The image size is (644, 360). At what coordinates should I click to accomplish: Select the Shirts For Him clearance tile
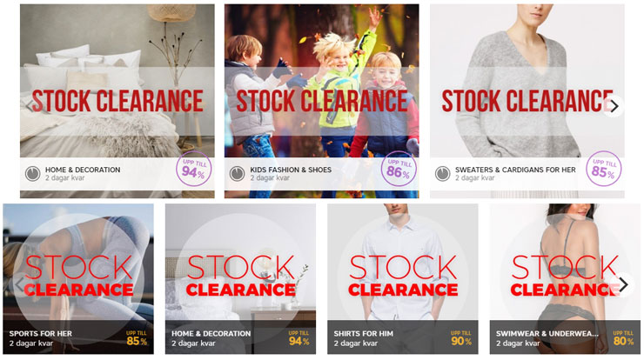point(402,279)
